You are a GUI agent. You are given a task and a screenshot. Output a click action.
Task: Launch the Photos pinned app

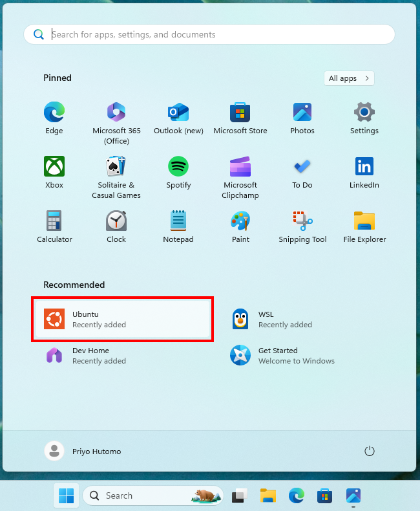(302, 118)
